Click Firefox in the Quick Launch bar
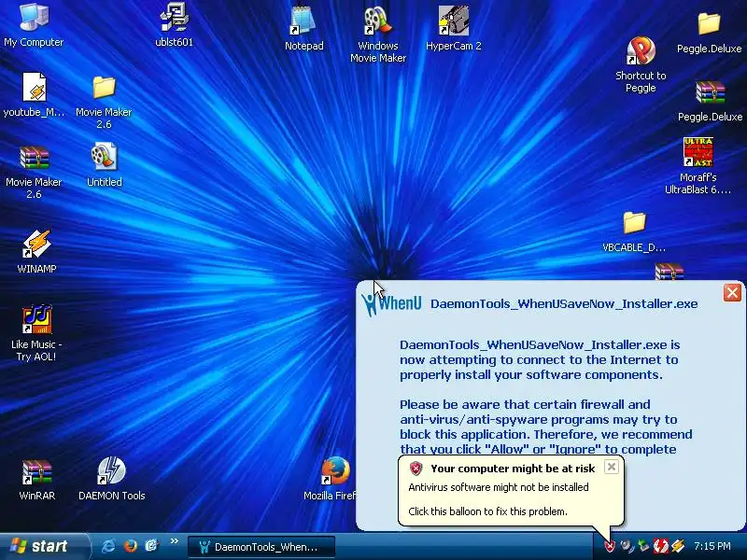This screenshot has width=747, height=560. click(130, 546)
